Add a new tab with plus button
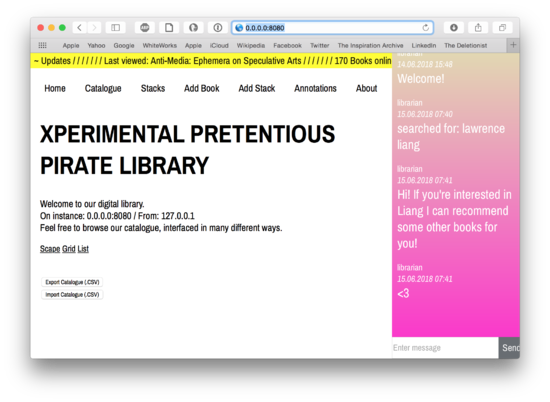The image size is (550, 402). click(513, 45)
